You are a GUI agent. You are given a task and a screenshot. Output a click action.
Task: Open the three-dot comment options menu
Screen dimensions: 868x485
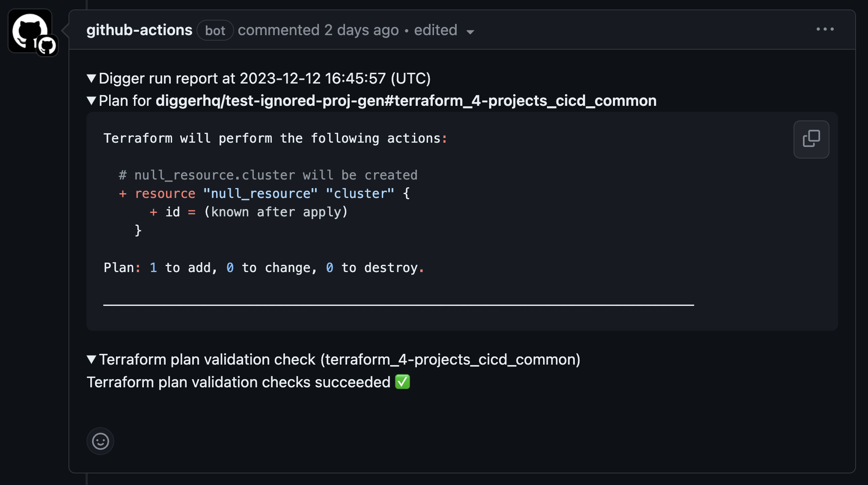[825, 30]
